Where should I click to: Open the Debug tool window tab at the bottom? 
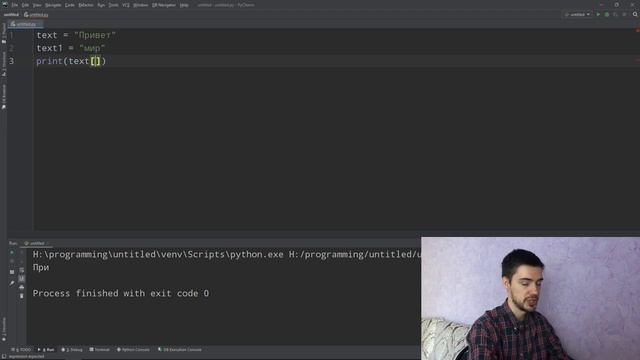point(72,350)
